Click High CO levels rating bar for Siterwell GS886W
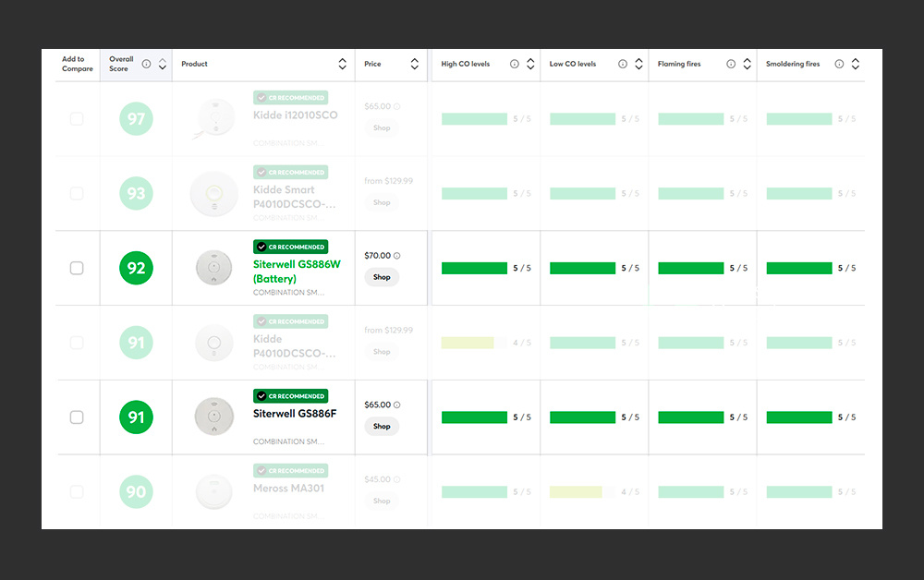Image resolution: width=924 pixels, height=580 pixels. point(474,269)
